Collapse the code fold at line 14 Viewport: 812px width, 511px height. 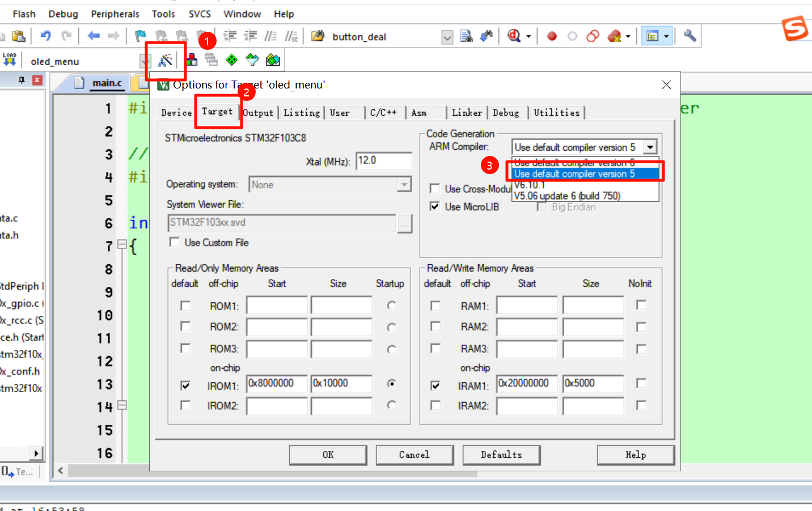click(121, 405)
